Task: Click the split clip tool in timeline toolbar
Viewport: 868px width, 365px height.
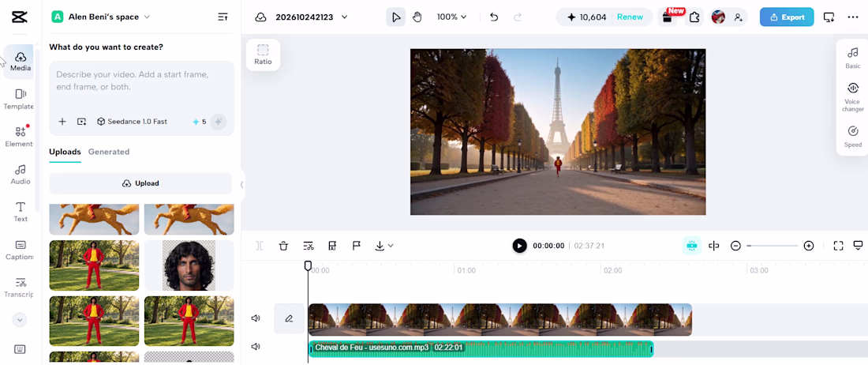Action: (x=259, y=246)
